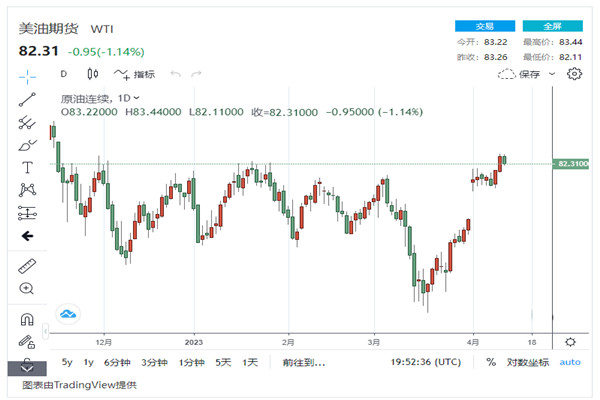Click the 美油期货 title
The width and height of the screenshot is (600, 400).
tap(49, 28)
